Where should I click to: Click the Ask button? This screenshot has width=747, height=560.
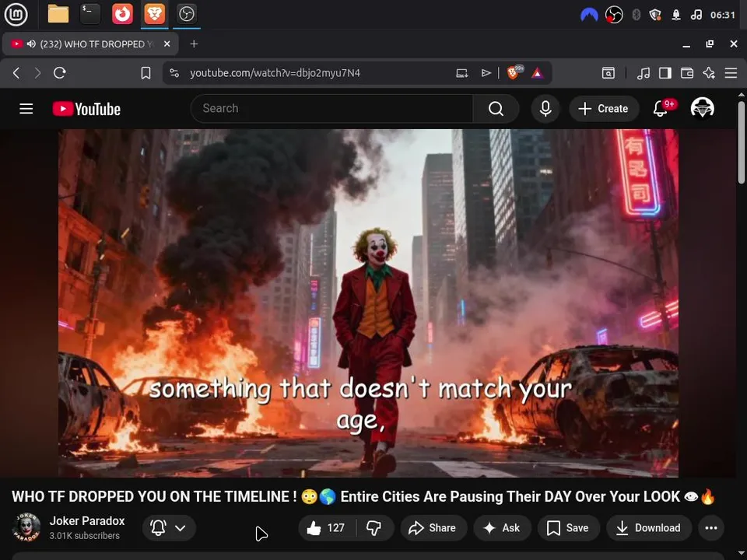point(502,527)
